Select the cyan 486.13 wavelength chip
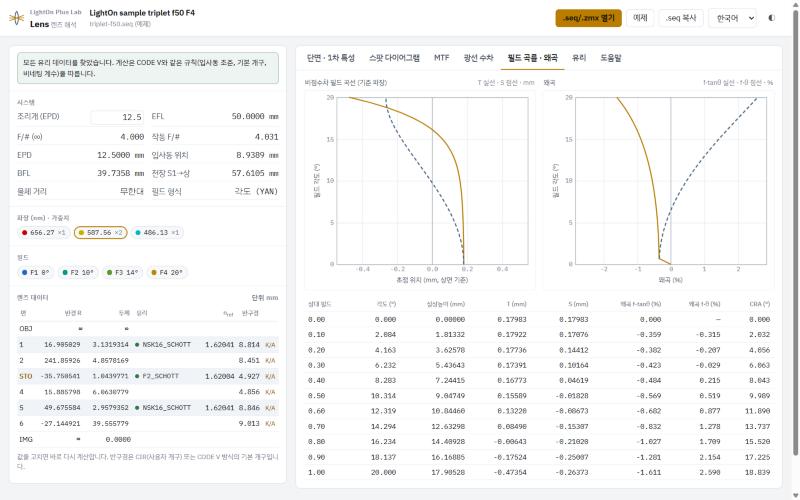 coord(157,233)
